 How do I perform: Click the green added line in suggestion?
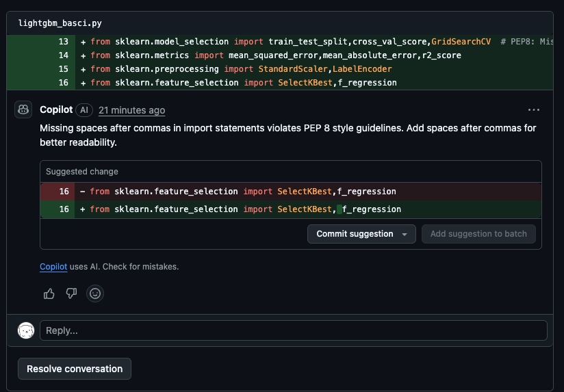[x=287, y=209]
